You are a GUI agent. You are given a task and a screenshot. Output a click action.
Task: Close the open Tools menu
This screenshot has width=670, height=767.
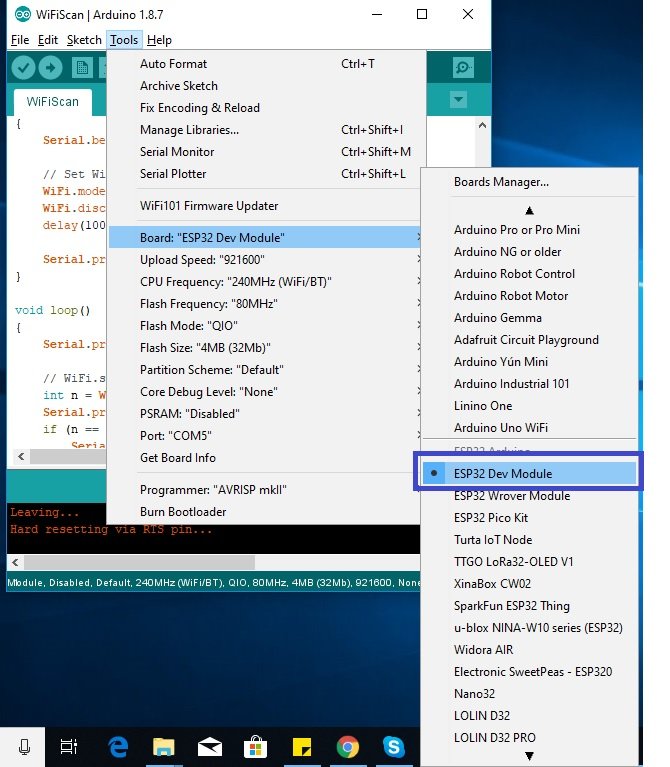pos(124,40)
